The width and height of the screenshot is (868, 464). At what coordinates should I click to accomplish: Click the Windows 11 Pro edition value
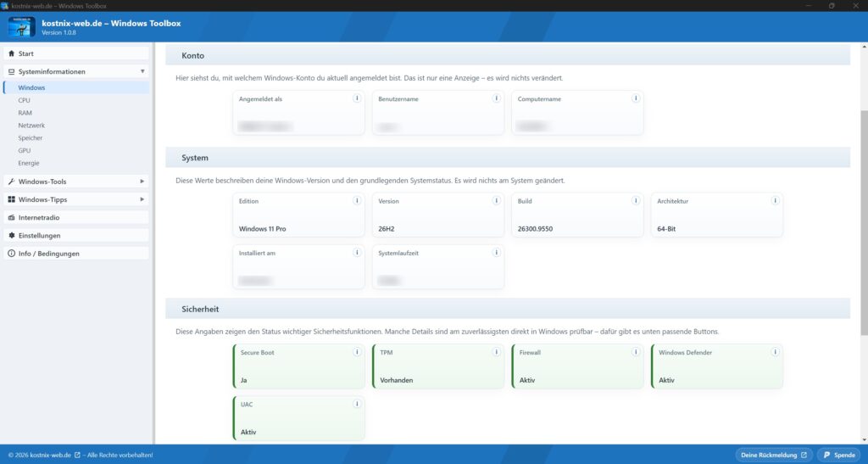pyautogui.click(x=263, y=229)
